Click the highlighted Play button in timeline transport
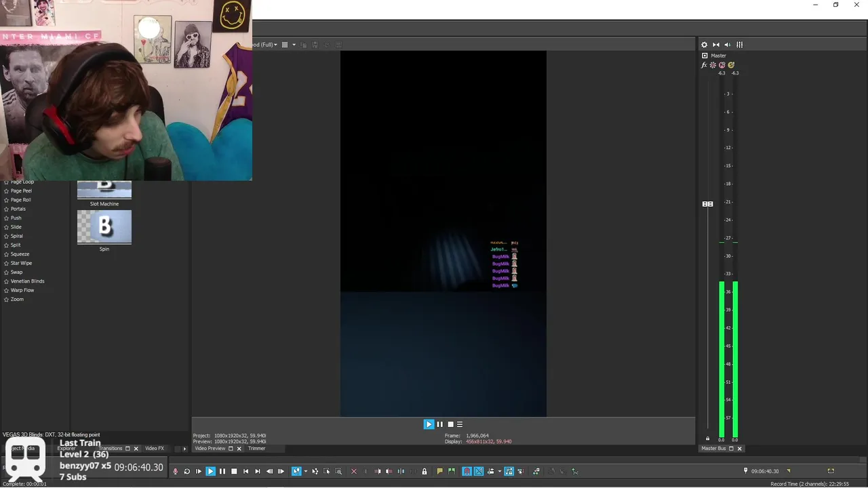Viewport: 868px width, 488px height. point(210,471)
